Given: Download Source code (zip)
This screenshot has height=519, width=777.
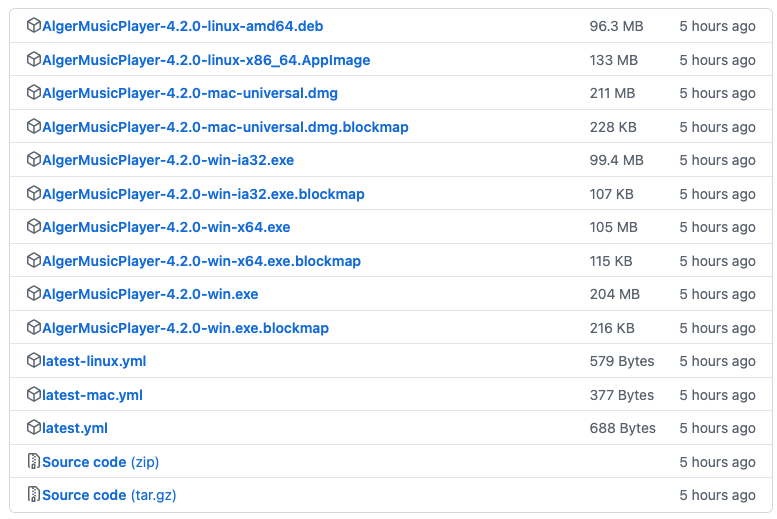Looking at the screenshot, I should (101, 462).
